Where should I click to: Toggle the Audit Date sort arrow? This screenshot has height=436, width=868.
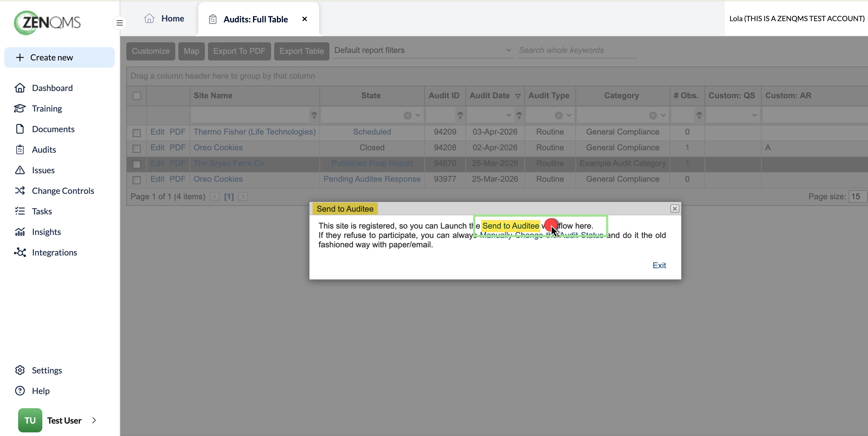tap(518, 96)
